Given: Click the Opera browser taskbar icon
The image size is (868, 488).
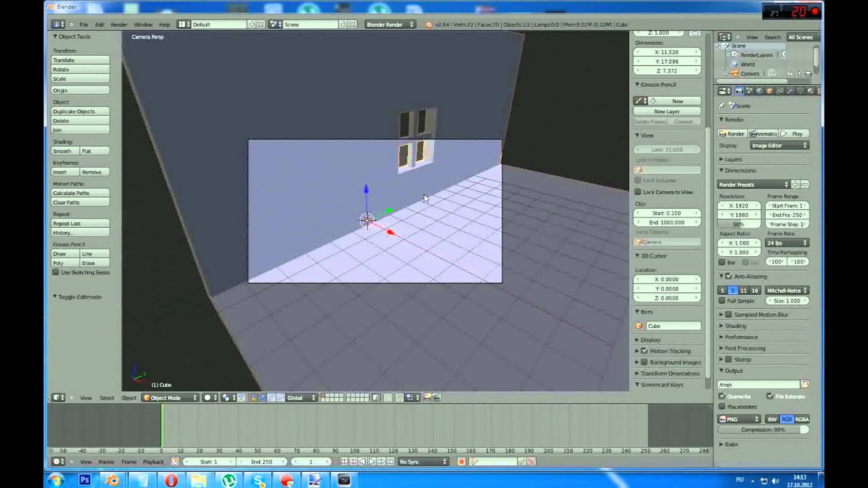Looking at the screenshot, I should 171,481.
